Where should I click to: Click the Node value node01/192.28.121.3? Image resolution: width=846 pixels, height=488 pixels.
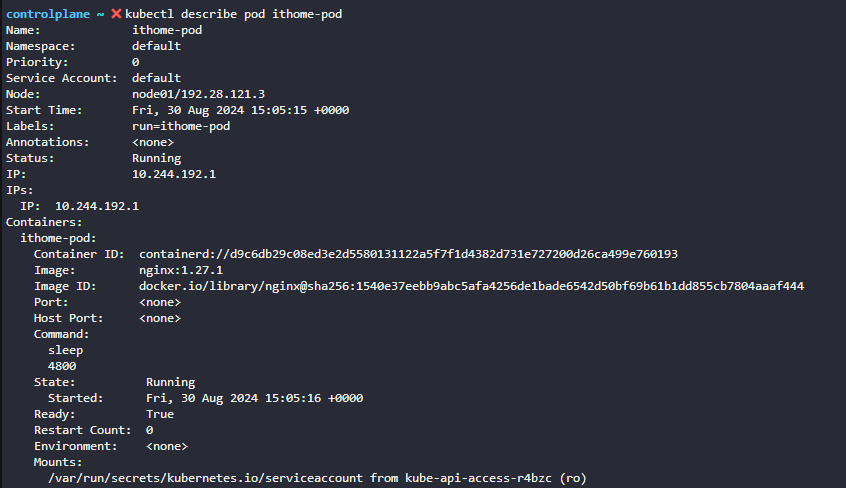point(199,94)
